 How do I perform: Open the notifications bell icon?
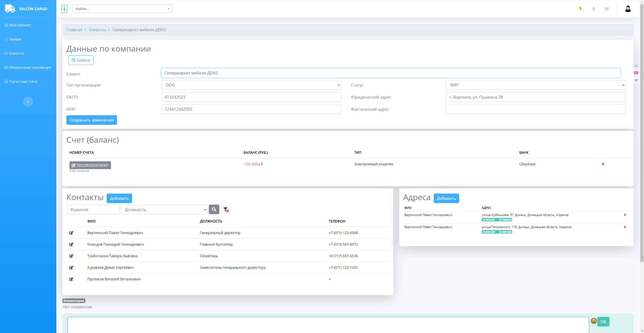[x=594, y=9]
